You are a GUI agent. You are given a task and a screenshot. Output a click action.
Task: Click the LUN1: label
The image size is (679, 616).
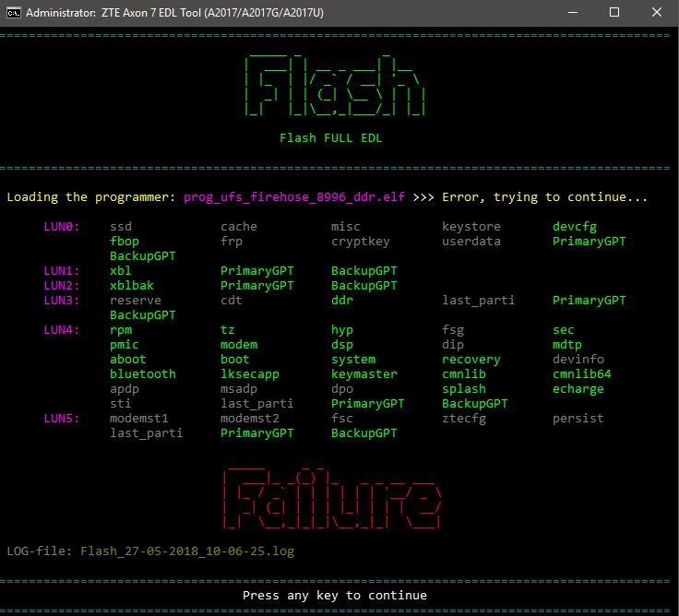tap(62, 271)
